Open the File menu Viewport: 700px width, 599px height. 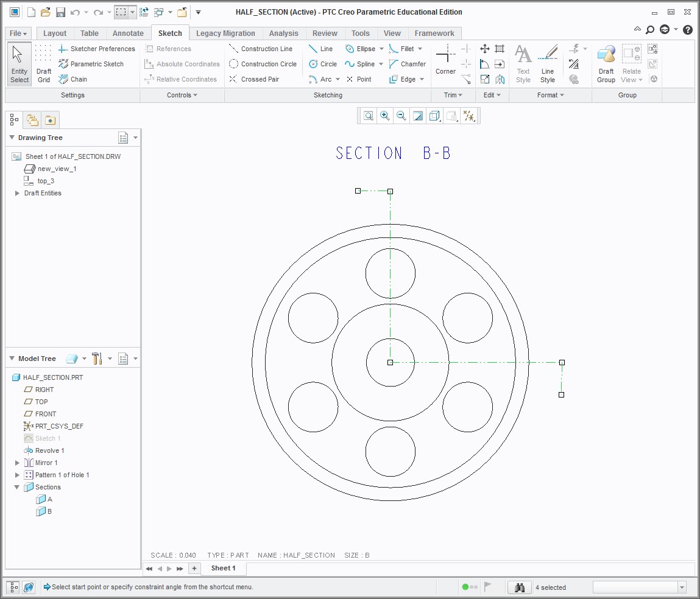point(18,33)
